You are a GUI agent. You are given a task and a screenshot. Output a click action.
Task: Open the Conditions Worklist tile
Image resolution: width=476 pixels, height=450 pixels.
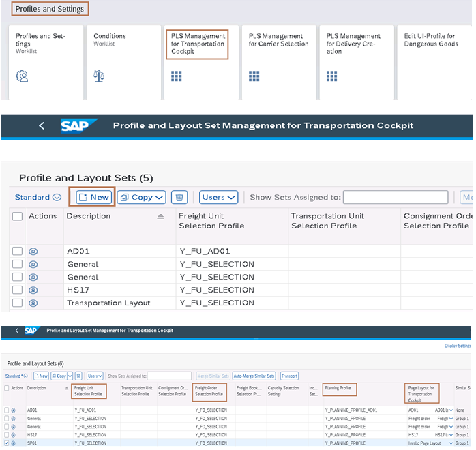(x=123, y=62)
